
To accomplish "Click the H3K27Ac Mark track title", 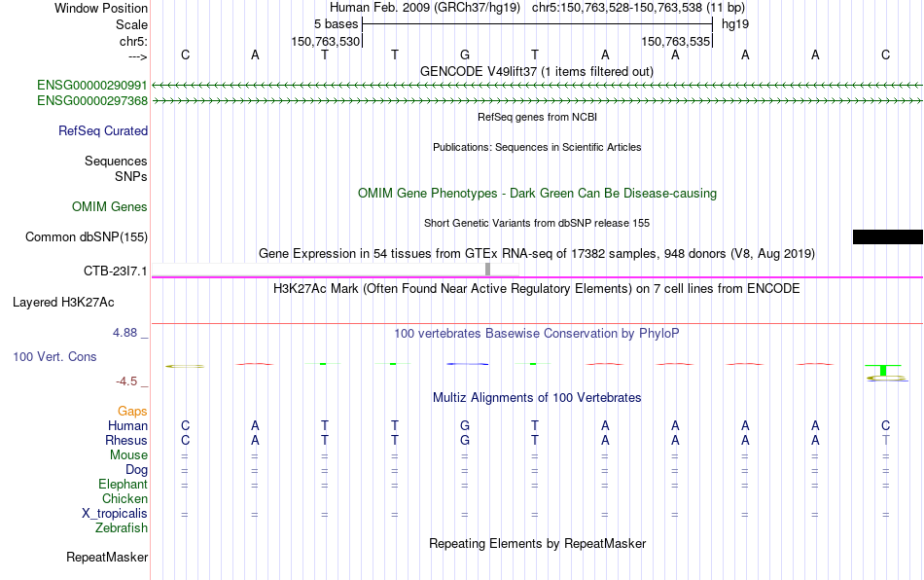I will pyautogui.click(x=537, y=288).
